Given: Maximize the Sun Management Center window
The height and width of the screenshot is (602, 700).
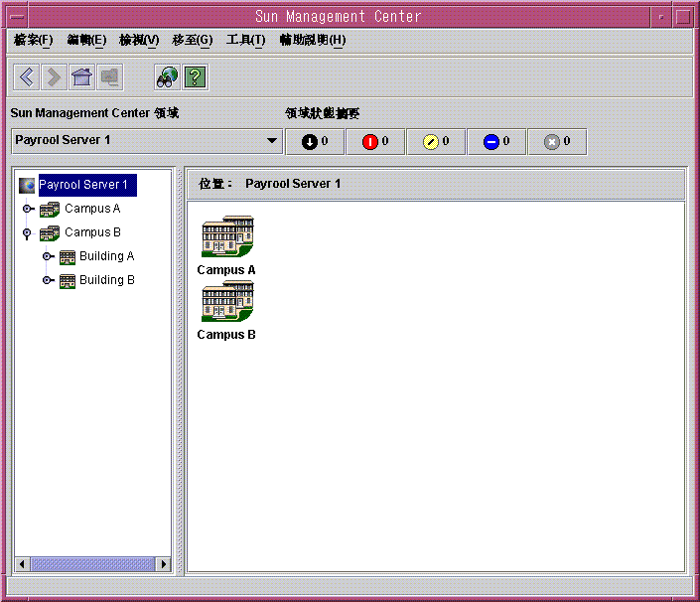Looking at the screenshot, I should click(682, 17).
